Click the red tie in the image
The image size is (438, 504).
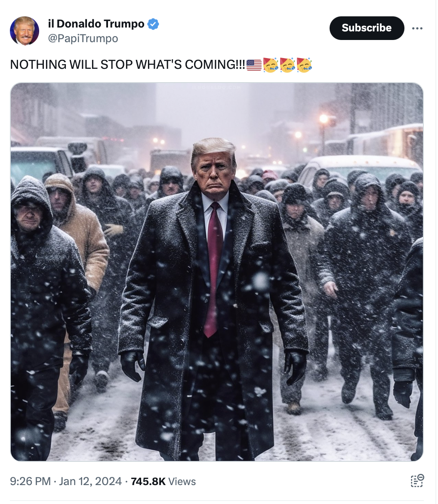click(x=213, y=269)
